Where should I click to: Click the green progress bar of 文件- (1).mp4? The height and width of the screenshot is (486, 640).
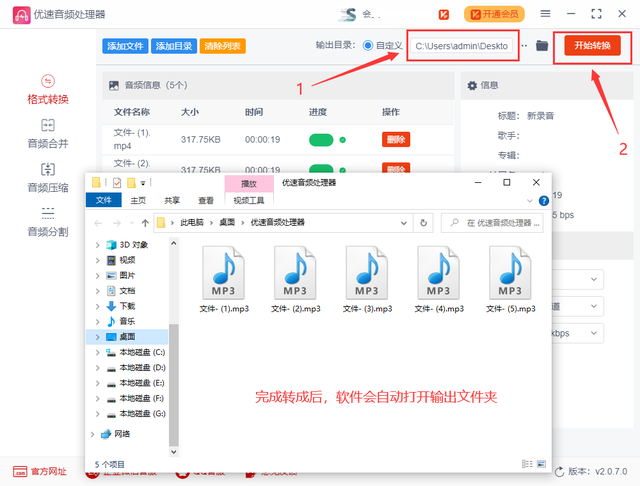pyautogui.click(x=321, y=140)
